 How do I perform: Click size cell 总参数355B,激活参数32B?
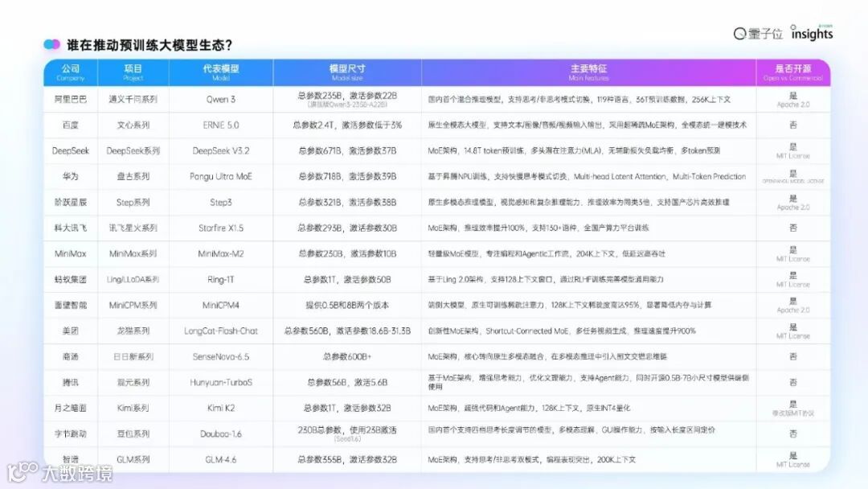coord(347,459)
